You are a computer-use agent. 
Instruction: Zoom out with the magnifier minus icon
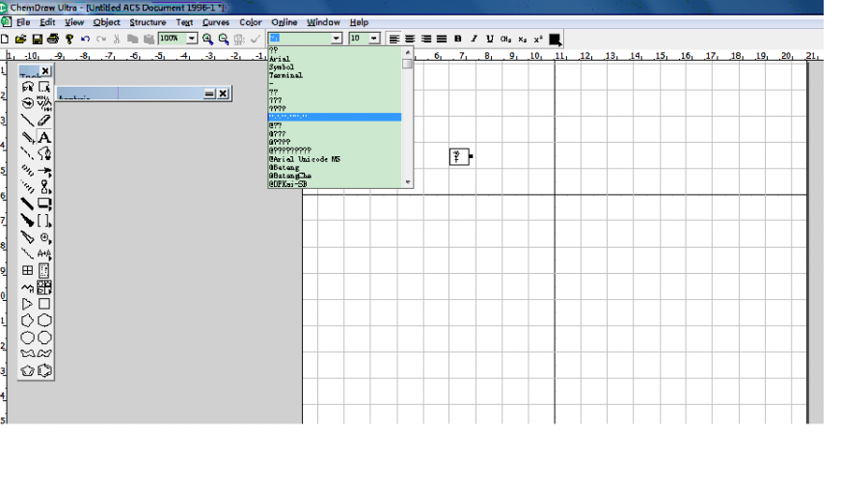coord(224,39)
